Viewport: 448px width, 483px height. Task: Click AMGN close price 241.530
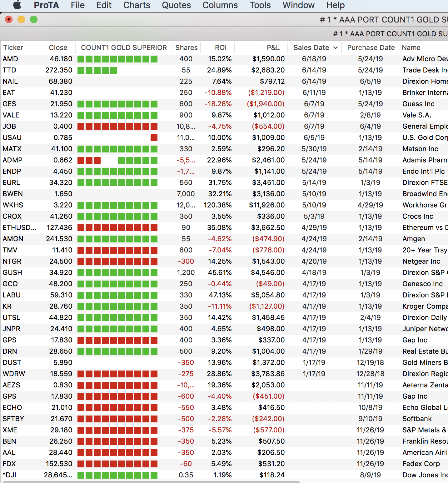point(59,239)
